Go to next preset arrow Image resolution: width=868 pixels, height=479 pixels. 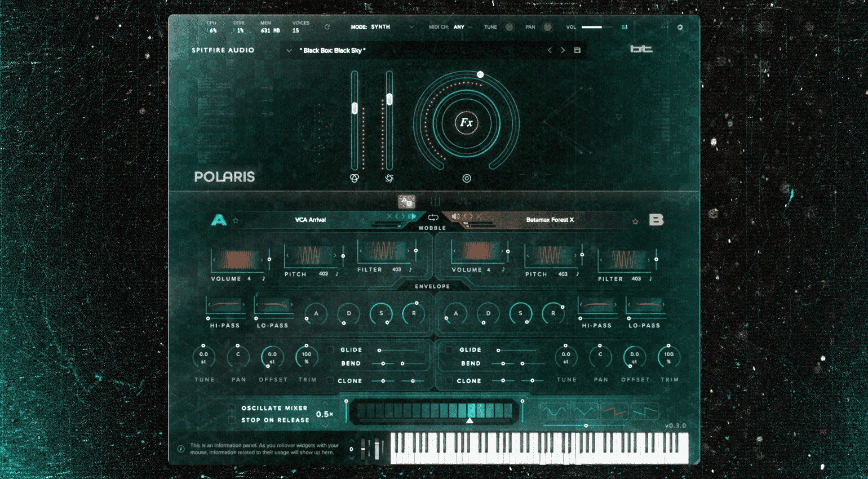563,50
